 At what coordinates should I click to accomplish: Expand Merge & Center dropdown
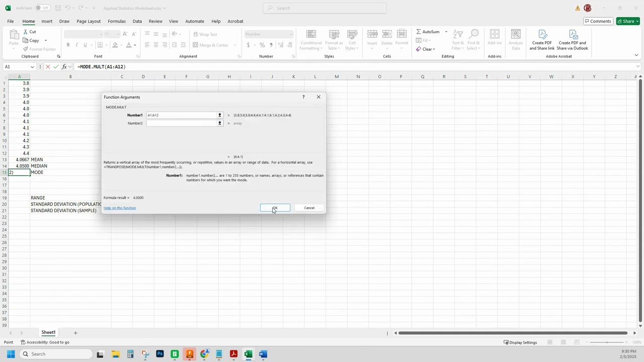(x=235, y=45)
